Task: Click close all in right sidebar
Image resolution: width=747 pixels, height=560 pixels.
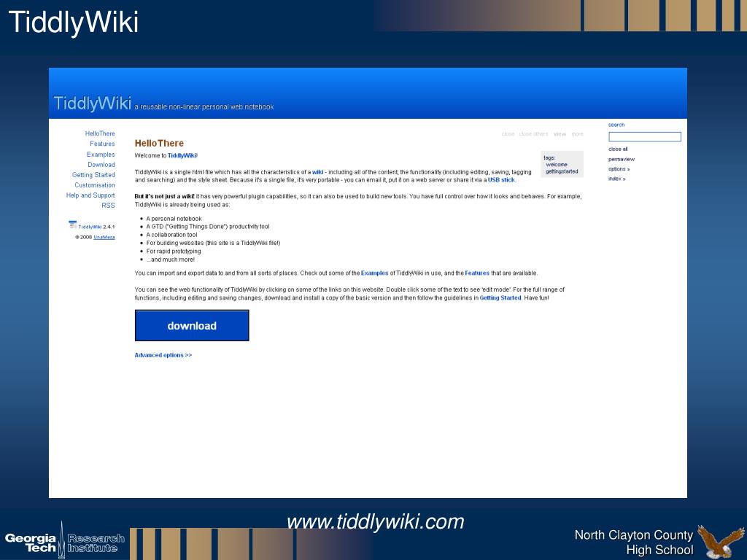Action: click(x=618, y=149)
